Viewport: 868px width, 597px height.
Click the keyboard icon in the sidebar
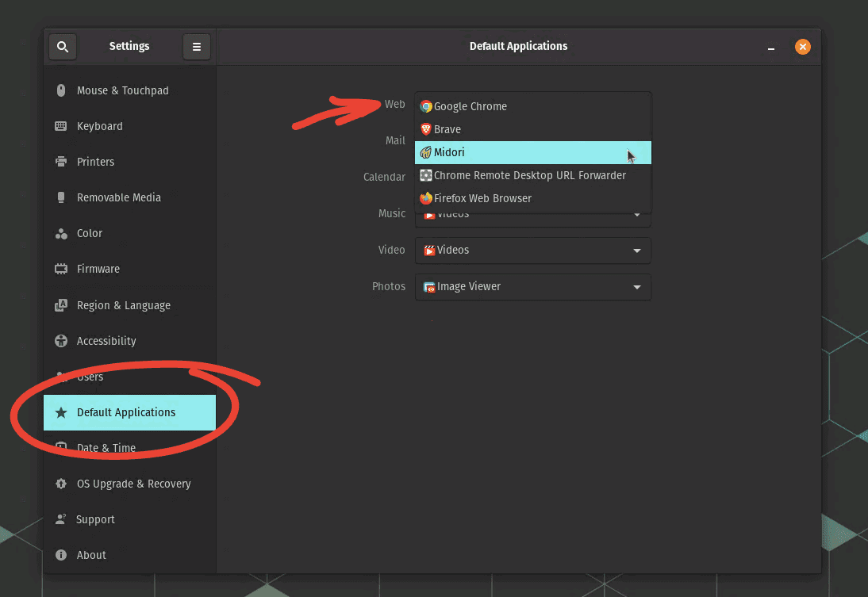click(x=61, y=126)
